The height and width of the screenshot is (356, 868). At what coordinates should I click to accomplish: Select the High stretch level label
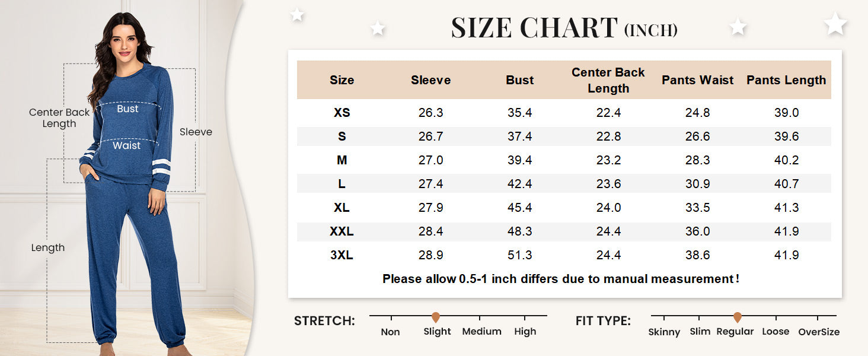pos(525,332)
